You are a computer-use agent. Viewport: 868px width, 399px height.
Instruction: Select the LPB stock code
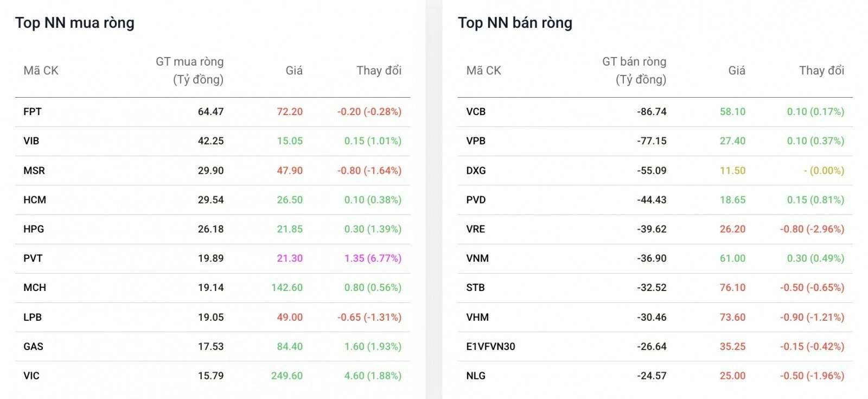33,317
